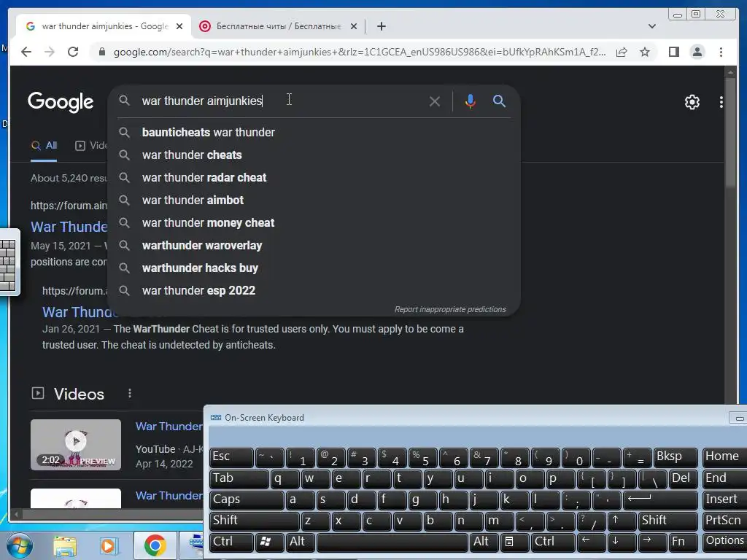The width and height of the screenshot is (747, 560).
Task: Toggle the left Alt key on keyboard
Action: tap(300, 542)
